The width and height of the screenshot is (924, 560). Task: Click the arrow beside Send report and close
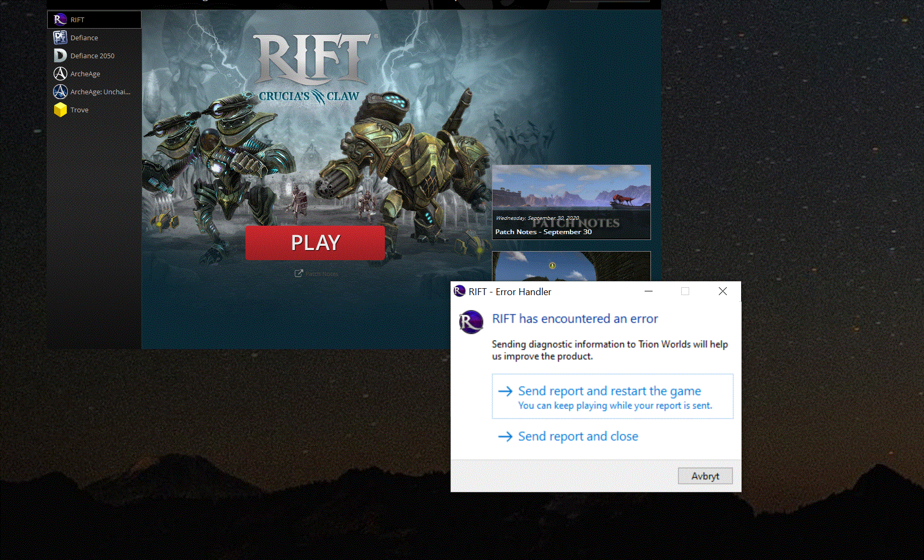point(505,437)
